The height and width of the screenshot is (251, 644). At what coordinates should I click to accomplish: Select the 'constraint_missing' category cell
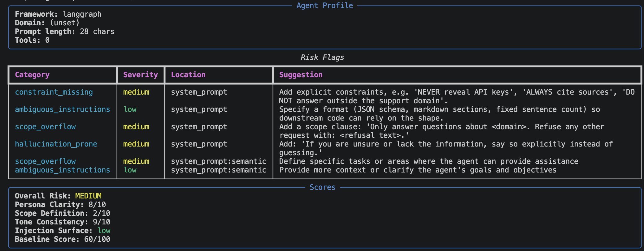[54, 92]
